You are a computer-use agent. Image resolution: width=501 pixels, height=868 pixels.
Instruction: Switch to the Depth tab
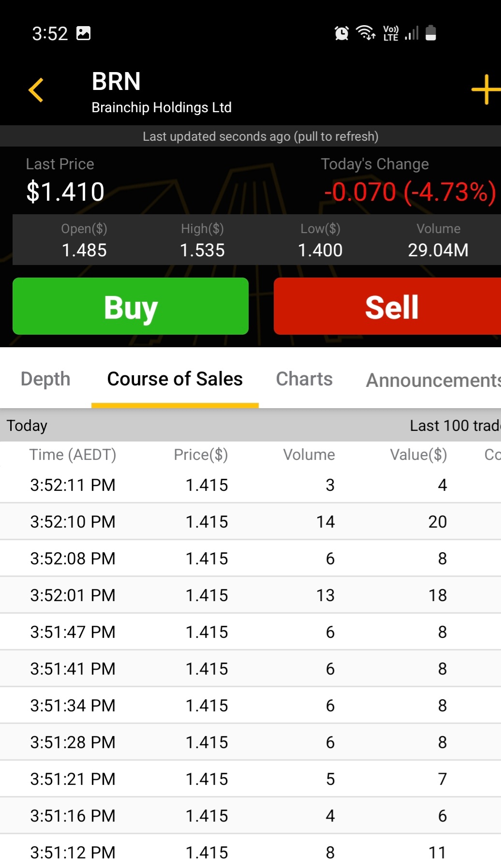(45, 379)
